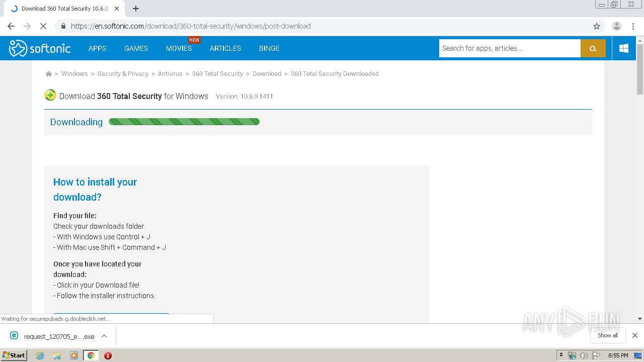Screen dimensions: 644x362
Task: Open the Chrome three-dot menu
Action: pyautogui.click(x=632, y=26)
